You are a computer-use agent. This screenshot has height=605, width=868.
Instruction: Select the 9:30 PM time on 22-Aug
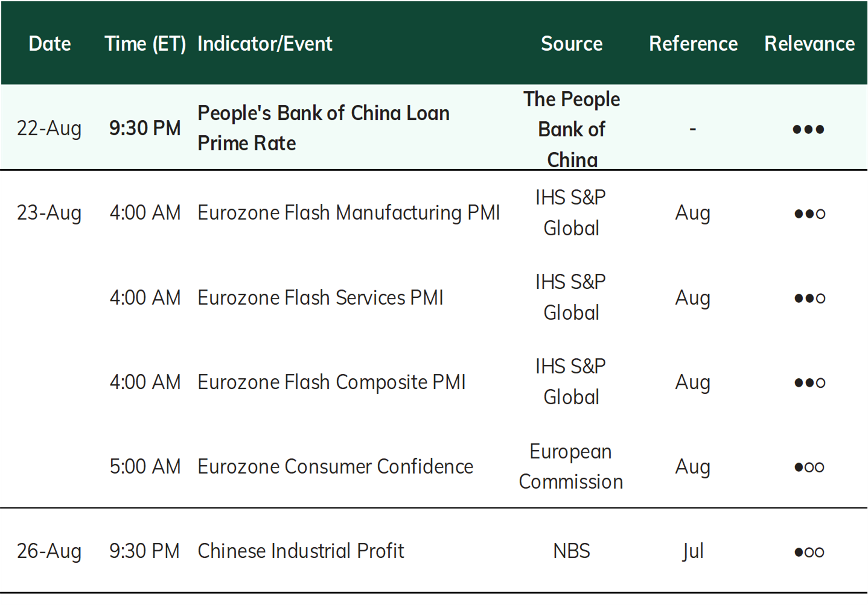pyautogui.click(x=145, y=128)
